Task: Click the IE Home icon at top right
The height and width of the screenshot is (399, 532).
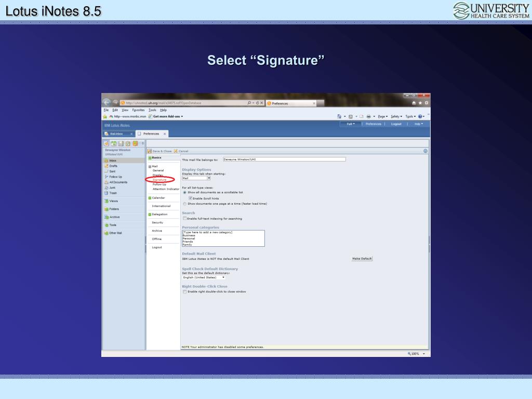Action: pos(414,103)
